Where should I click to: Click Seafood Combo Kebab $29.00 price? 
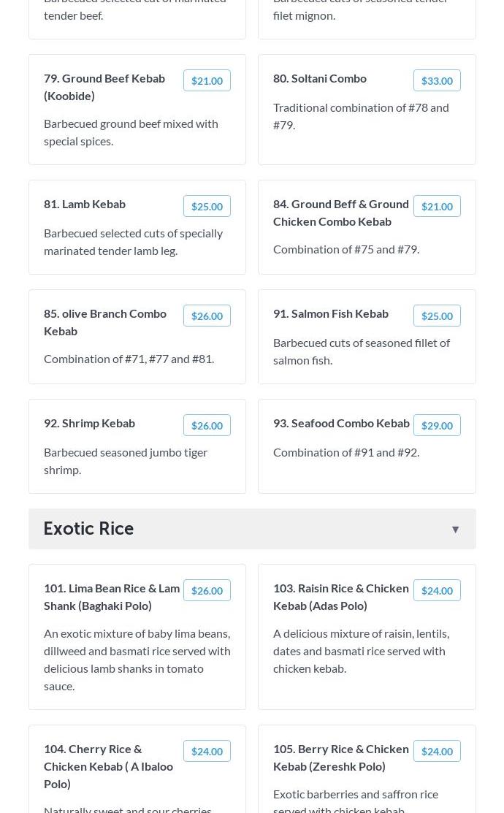click(x=437, y=426)
